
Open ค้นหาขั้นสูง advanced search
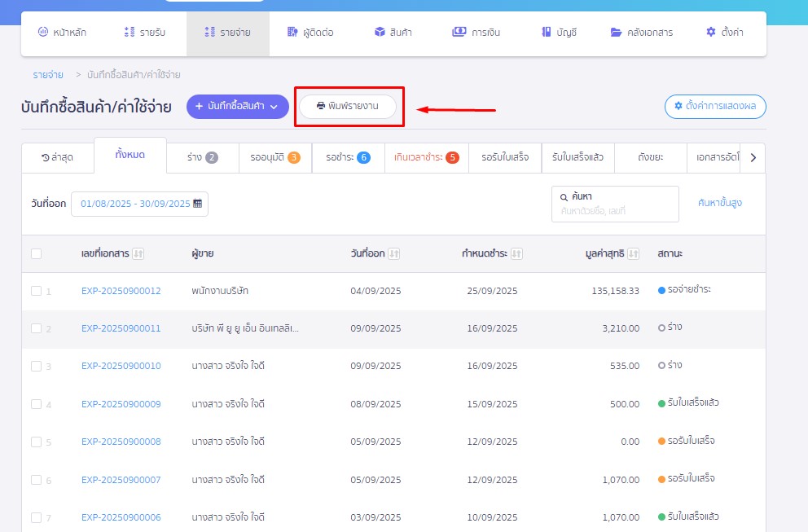pyautogui.click(x=720, y=203)
